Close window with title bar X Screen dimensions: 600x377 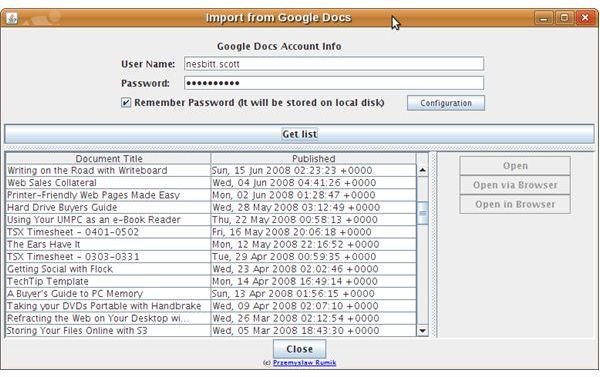click(x=585, y=18)
